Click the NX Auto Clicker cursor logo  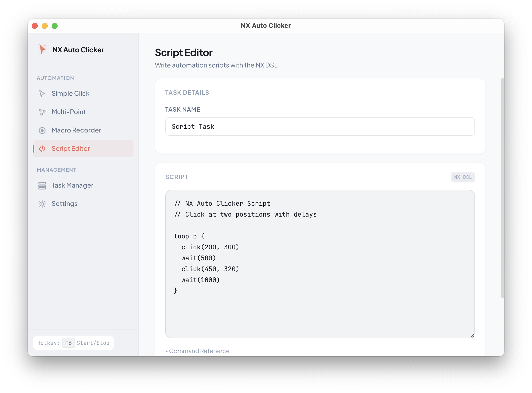pos(43,49)
